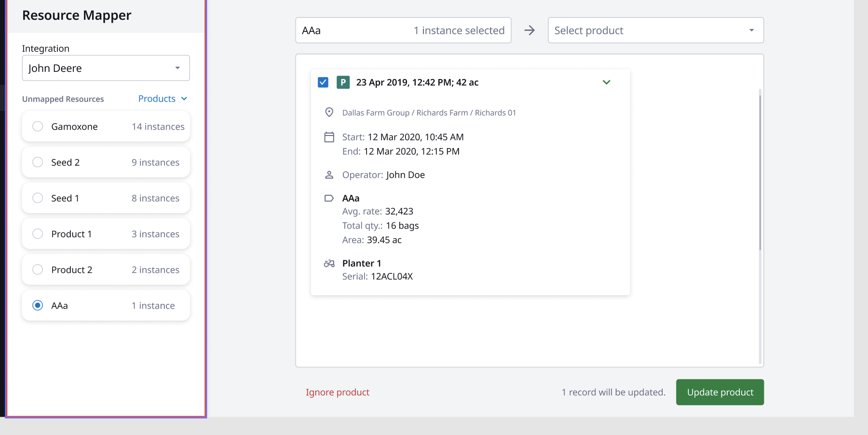Click the product tag icon beside AAa
This screenshot has height=435, width=868.
[x=329, y=198]
